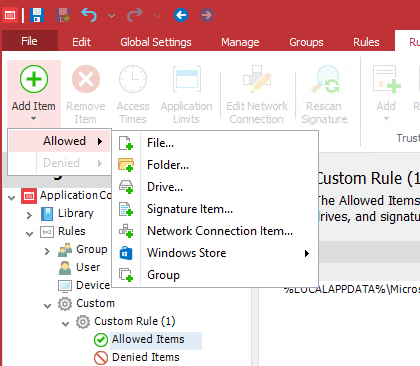Expand the Library tree node
Screen dimensions: 420x366
29,215
